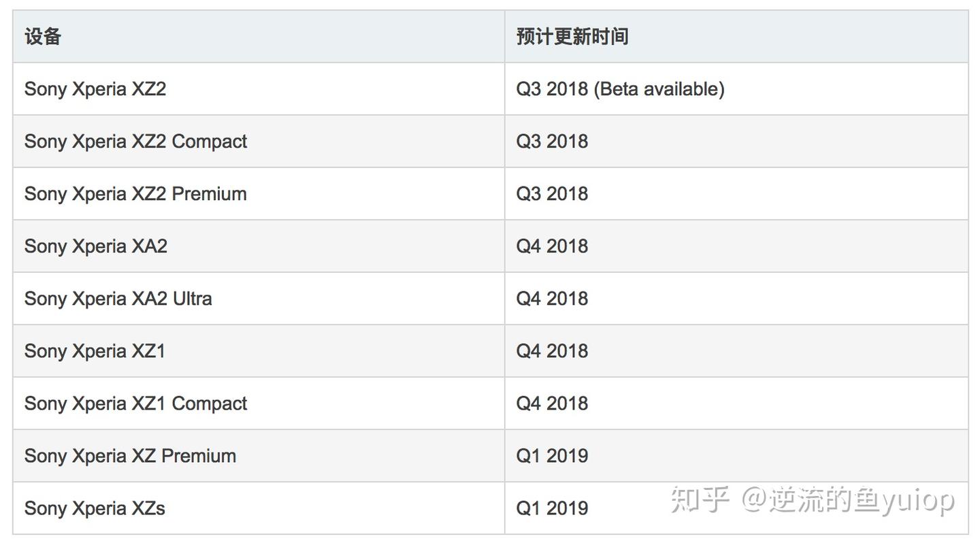Click Q1 2019 beside XZ Premium
The width and height of the screenshot is (980, 543).
(x=552, y=456)
